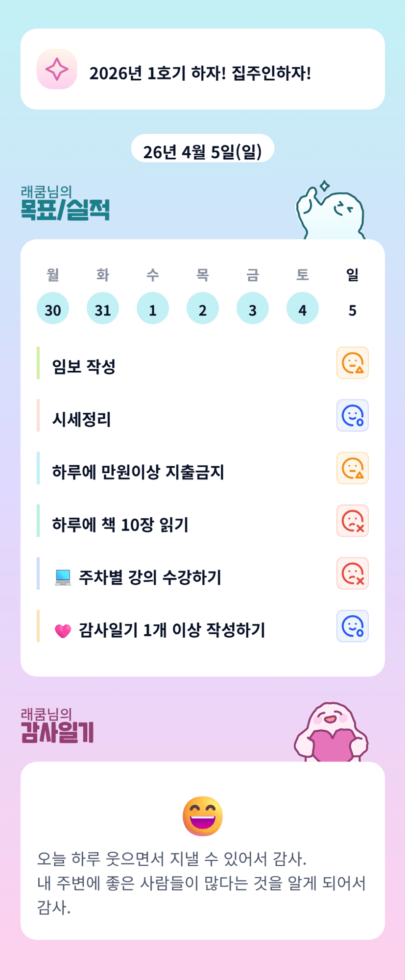Tap status face icon for 시세정리

pyautogui.click(x=352, y=416)
